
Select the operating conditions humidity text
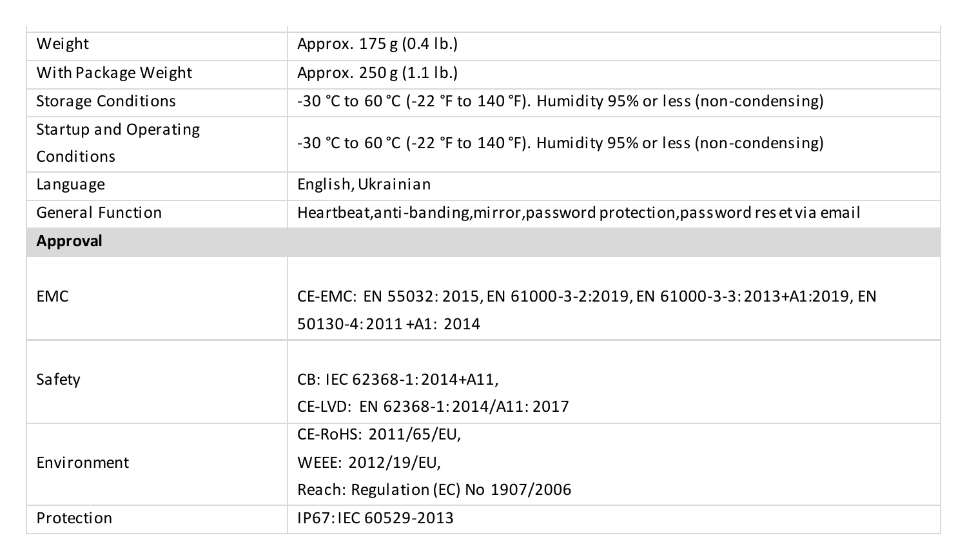(x=679, y=142)
